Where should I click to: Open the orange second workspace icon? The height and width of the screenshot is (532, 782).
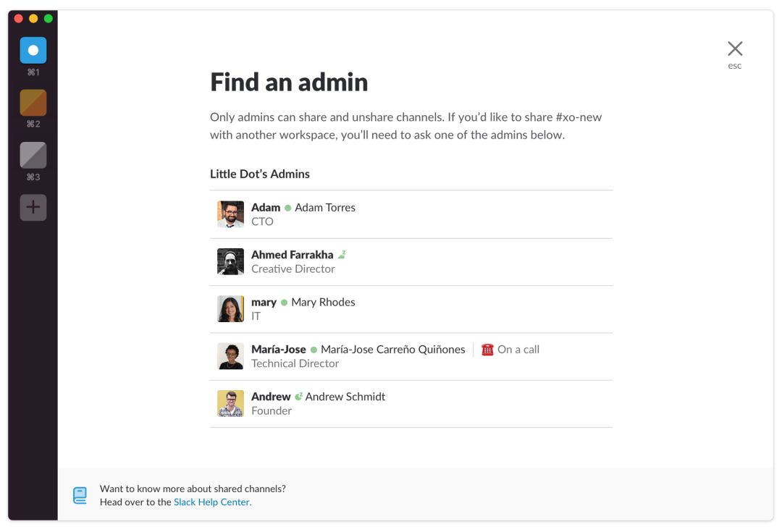tap(33, 103)
